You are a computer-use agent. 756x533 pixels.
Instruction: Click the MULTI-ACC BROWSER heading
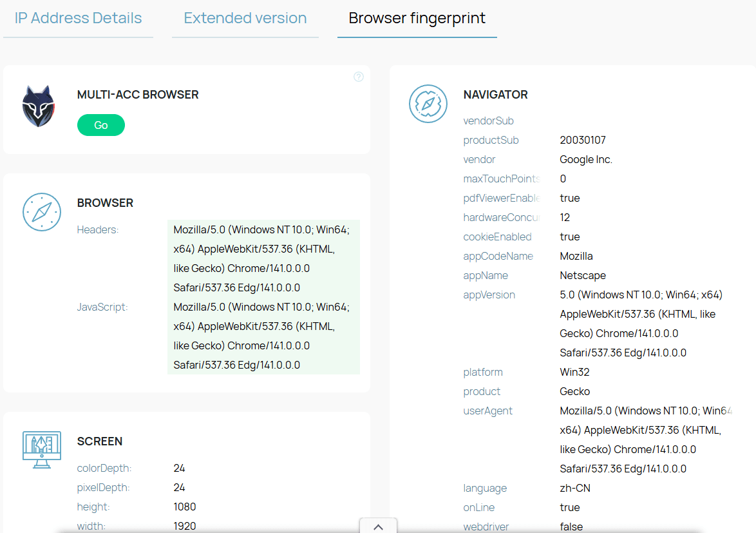[x=138, y=95]
